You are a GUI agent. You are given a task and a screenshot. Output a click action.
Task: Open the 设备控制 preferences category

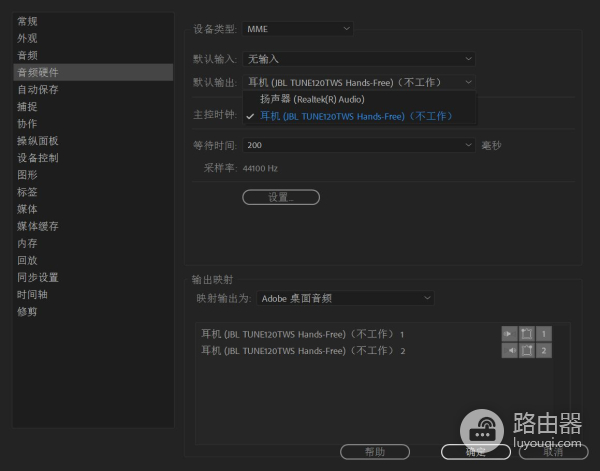pyautogui.click(x=93, y=158)
